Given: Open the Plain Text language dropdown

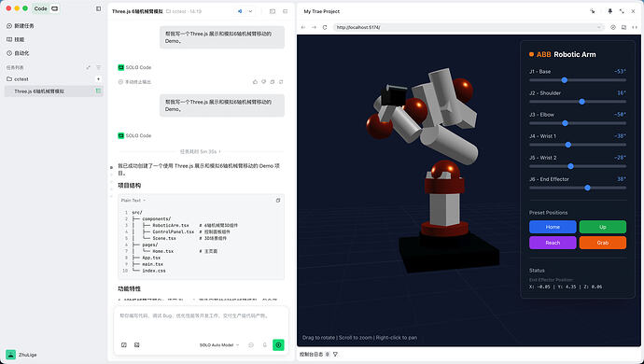Looking at the screenshot, I should click(x=133, y=201).
